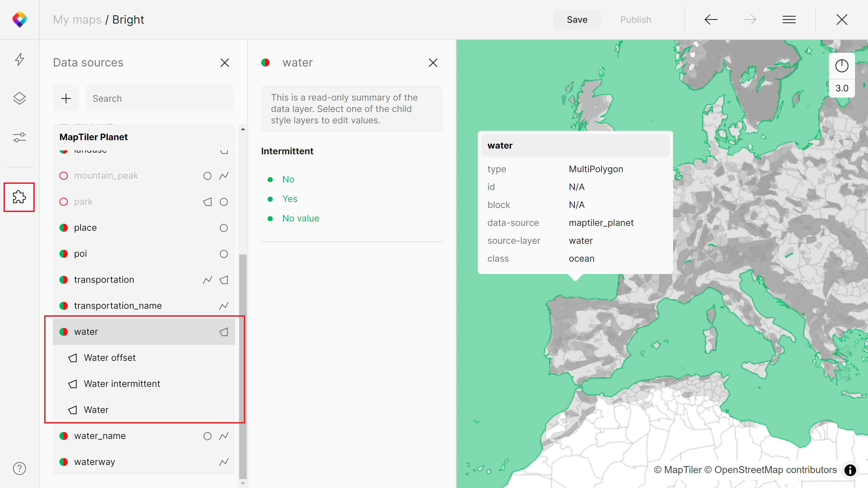Click the Search data sources field

pyautogui.click(x=160, y=98)
